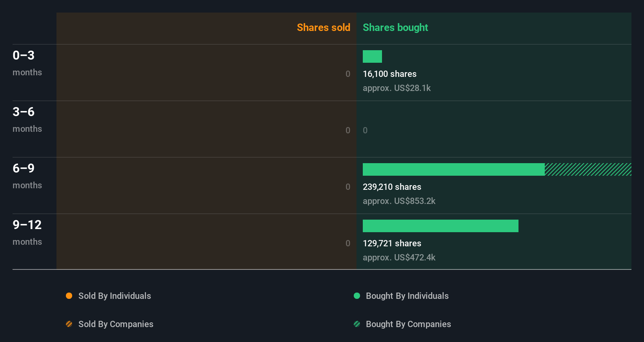Click the 6–9 months row label
Viewport: 644px width, 342px height.
pos(27,176)
